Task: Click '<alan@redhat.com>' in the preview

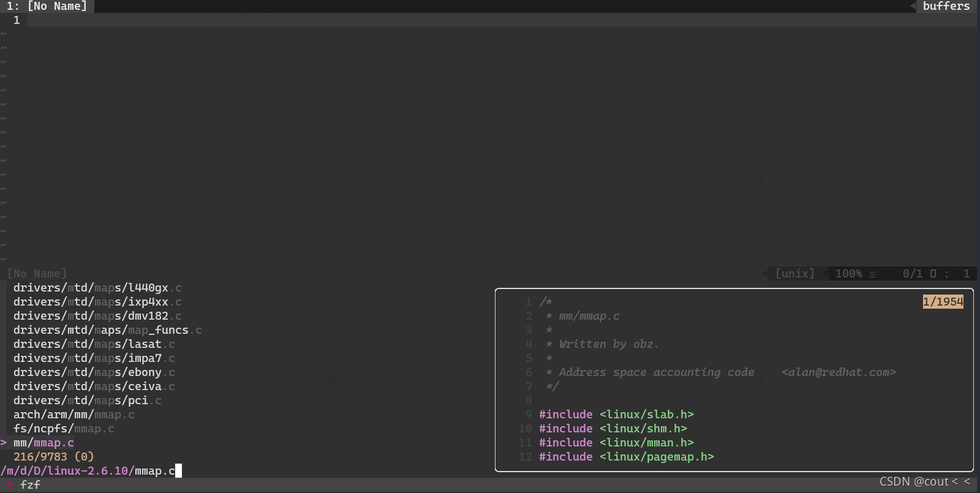Action: click(839, 372)
